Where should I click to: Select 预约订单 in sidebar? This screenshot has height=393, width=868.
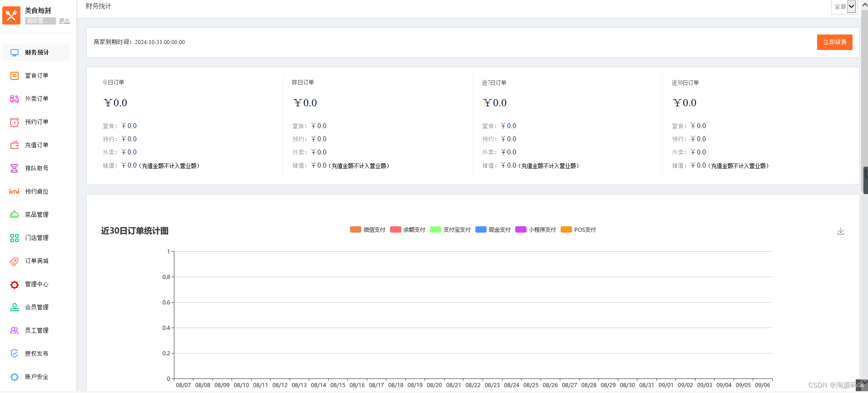[x=36, y=122]
